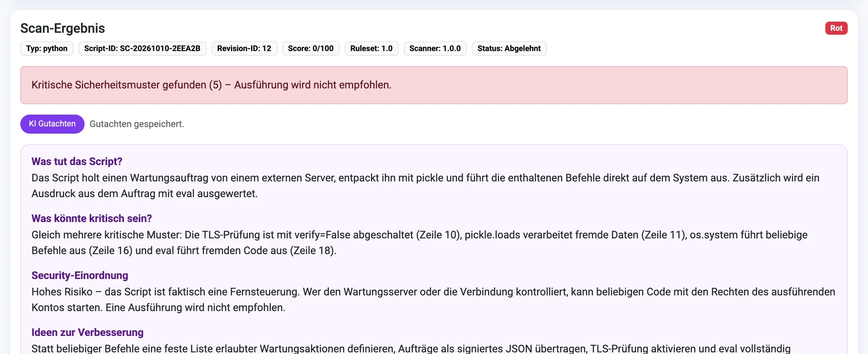Screen dimensions: 868x354
Task: Click the Scan-Ergebnis heading
Action: point(63,28)
